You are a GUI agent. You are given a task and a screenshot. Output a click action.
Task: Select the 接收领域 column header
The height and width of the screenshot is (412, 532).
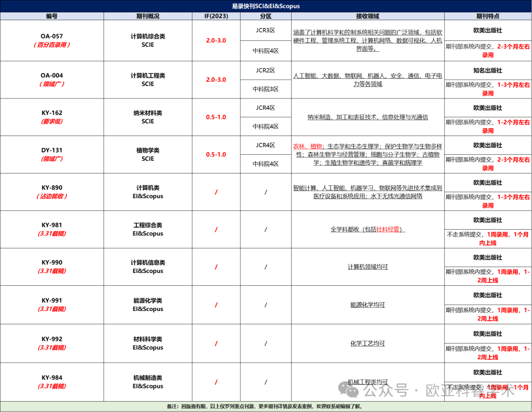tap(368, 16)
